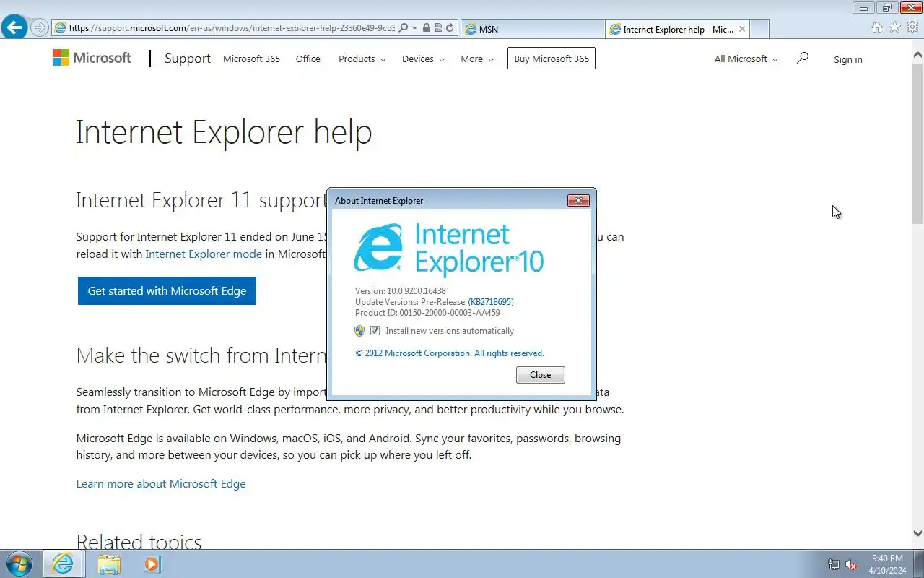Image resolution: width=924 pixels, height=578 pixels.
Task: Click the Version 10.0.9200.16438 text
Action: point(401,291)
